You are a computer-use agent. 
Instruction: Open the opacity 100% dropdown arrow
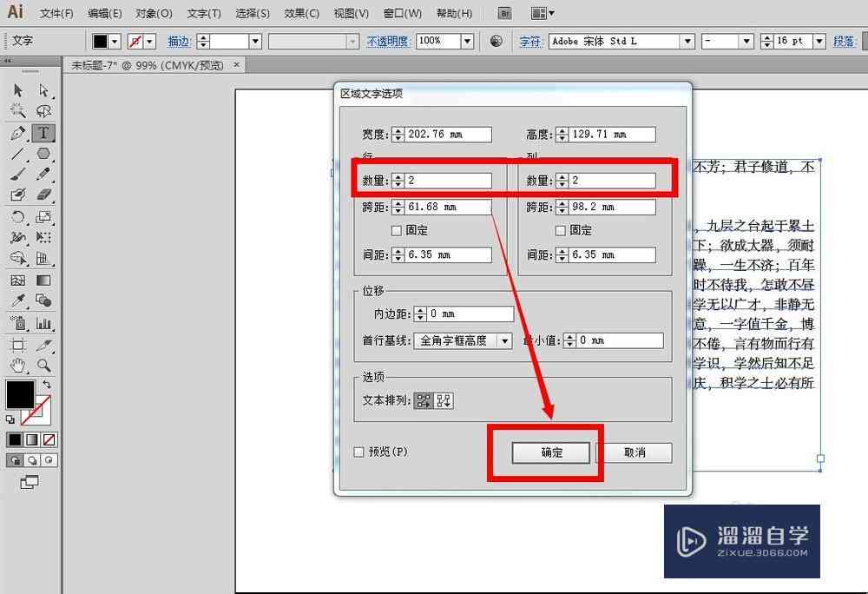tap(467, 41)
